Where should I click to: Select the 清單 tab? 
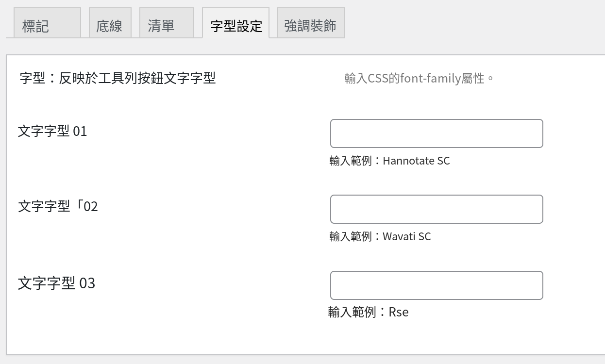(167, 23)
